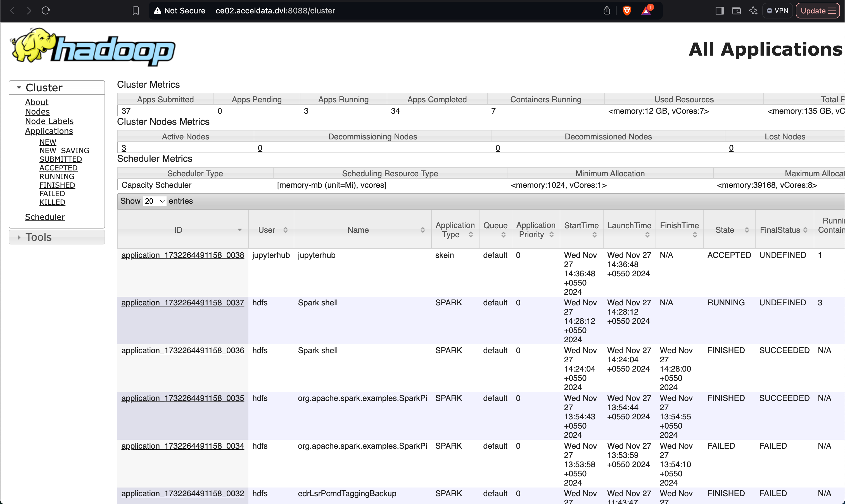Click the browser forward arrow
This screenshot has width=845, height=504.
click(x=29, y=11)
